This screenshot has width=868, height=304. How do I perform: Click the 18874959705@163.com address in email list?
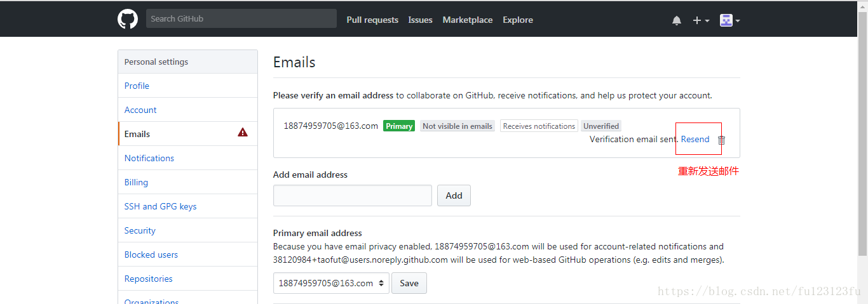(330, 126)
